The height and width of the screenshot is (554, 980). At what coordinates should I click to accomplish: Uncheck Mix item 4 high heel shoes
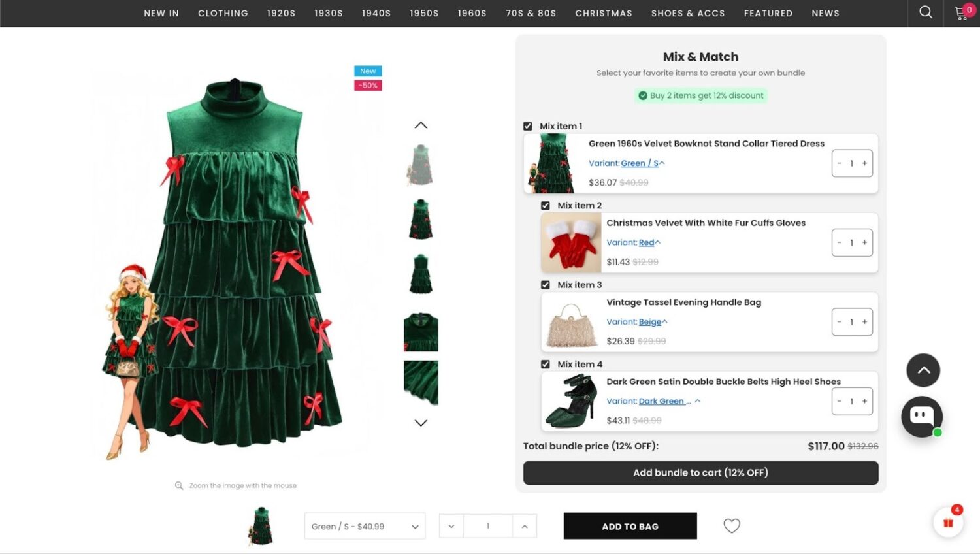pyautogui.click(x=546, y=364)
